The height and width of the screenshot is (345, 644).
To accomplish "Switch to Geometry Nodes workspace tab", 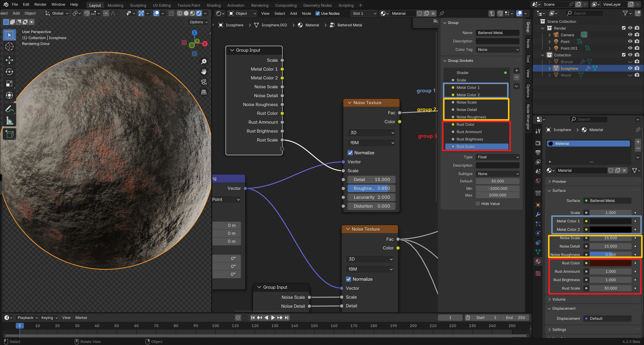I will (317, 5).
